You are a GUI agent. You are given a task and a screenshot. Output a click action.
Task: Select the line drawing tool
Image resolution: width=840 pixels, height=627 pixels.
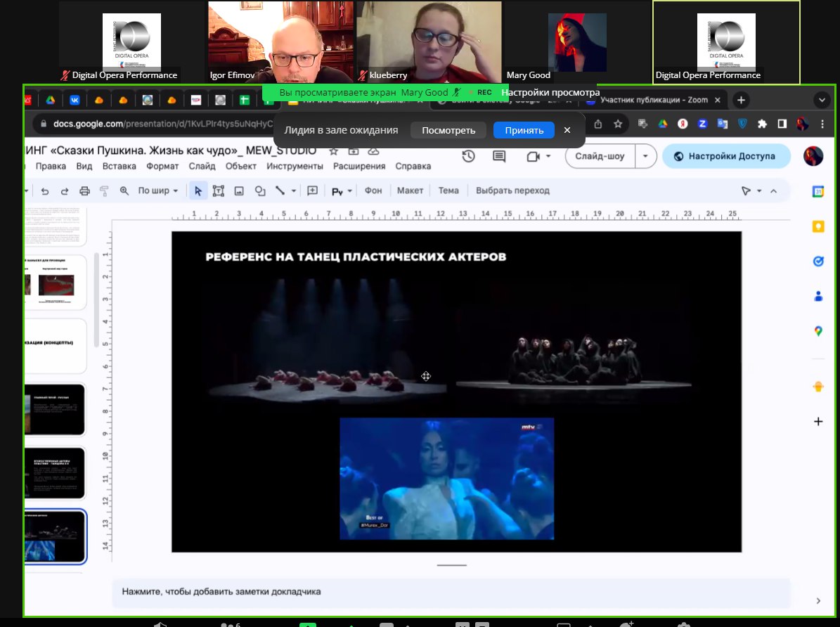(280, 190)
